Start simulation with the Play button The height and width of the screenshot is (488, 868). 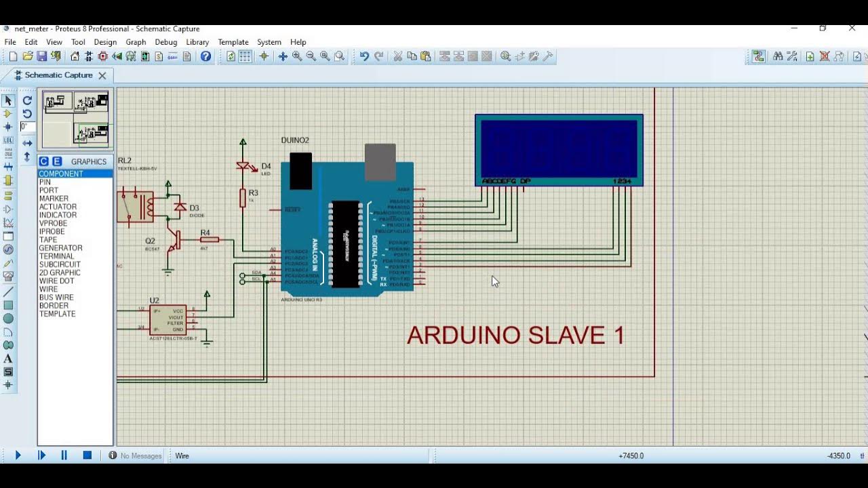(x=18, y=455)
